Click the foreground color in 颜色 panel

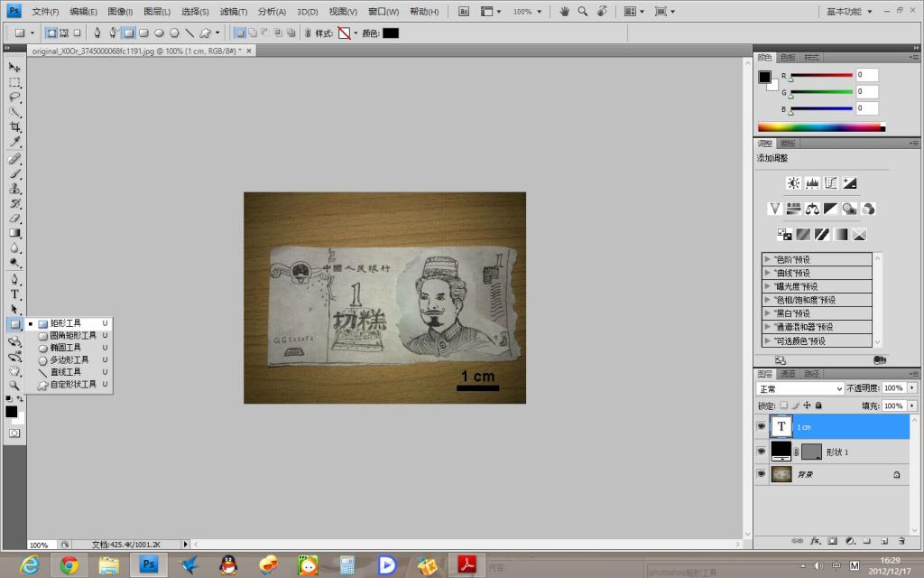point(764,77)
